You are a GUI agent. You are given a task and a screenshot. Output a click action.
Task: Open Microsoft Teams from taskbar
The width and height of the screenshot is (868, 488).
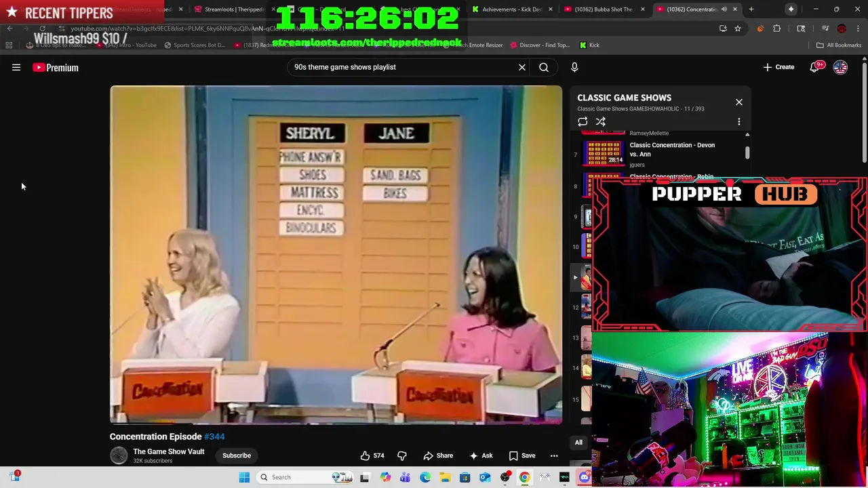click(x=405, y=477)
